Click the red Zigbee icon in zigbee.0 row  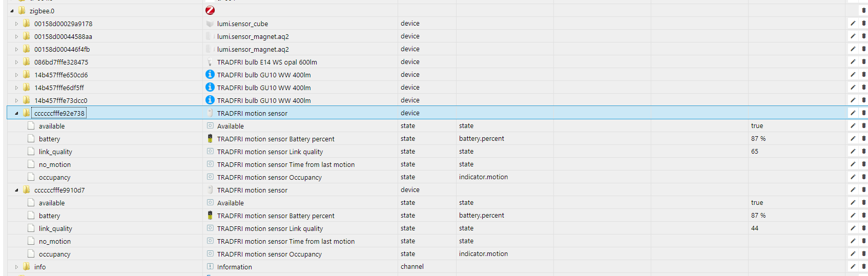point(210,10)
